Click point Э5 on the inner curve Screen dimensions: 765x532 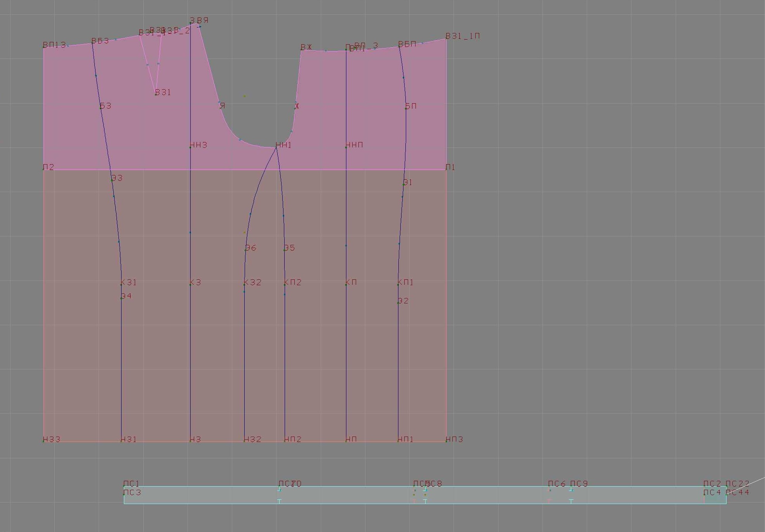284,250
